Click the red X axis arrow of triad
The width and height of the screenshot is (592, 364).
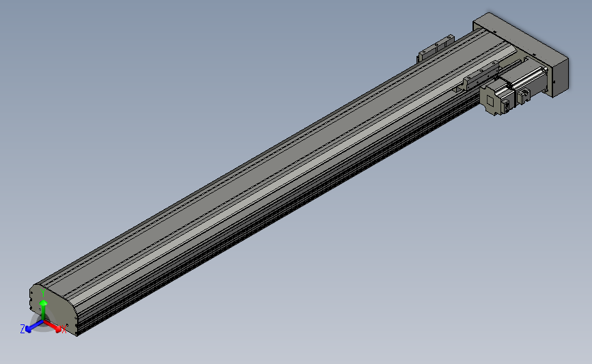53,326
